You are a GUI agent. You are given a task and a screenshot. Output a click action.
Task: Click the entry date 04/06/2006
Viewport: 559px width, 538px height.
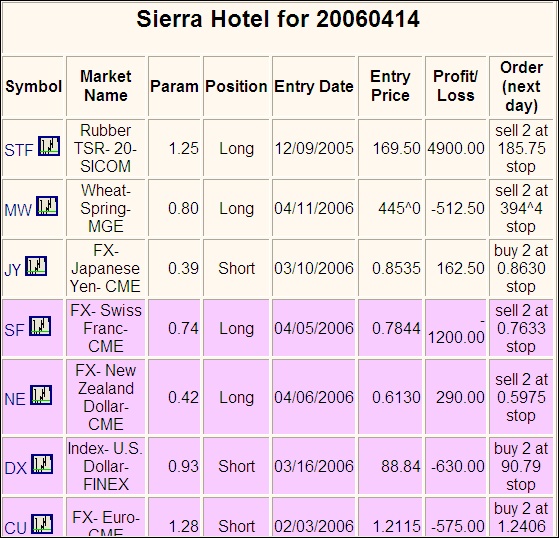[314, 398]
